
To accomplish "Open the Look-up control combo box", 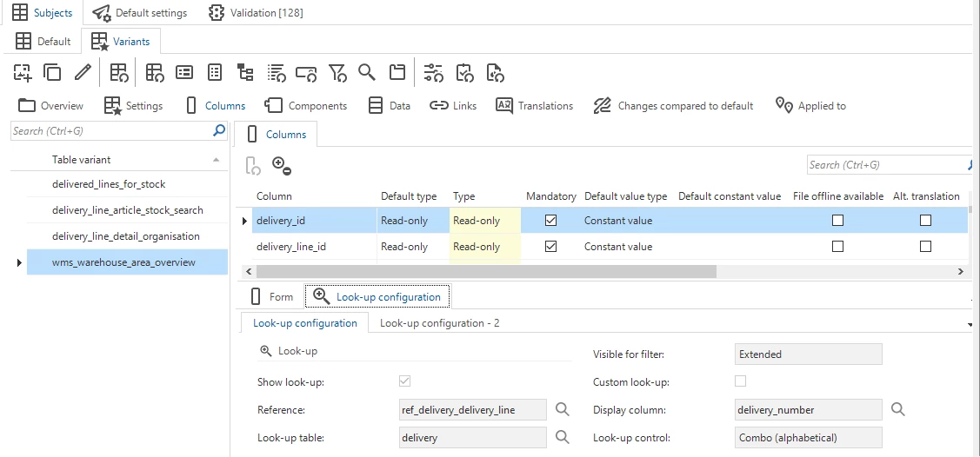I will 808,437.
